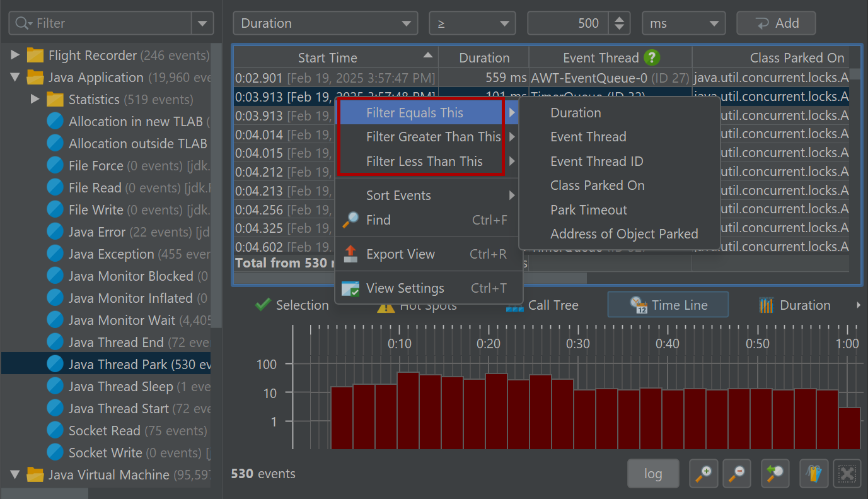This screenshot has width=868, height=499.
Task: Switch to the Duration view tab
Action: click(x=794, y=305)
